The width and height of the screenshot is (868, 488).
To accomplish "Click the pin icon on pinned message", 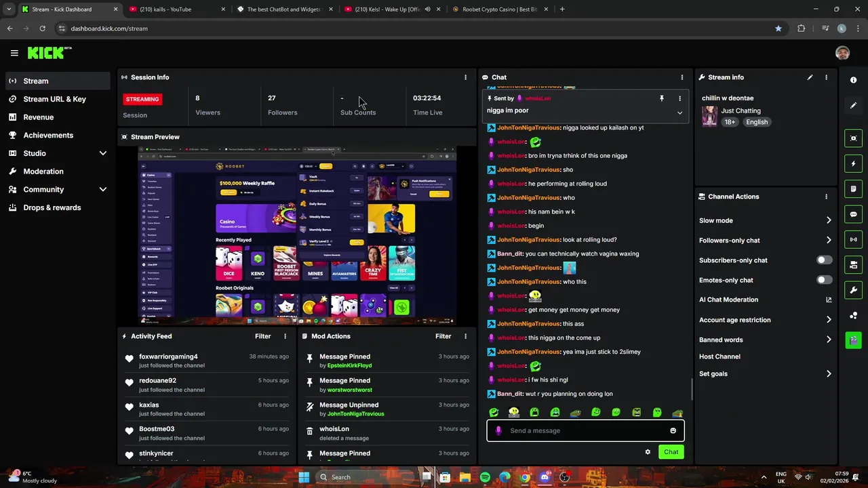I will [662, 98].
